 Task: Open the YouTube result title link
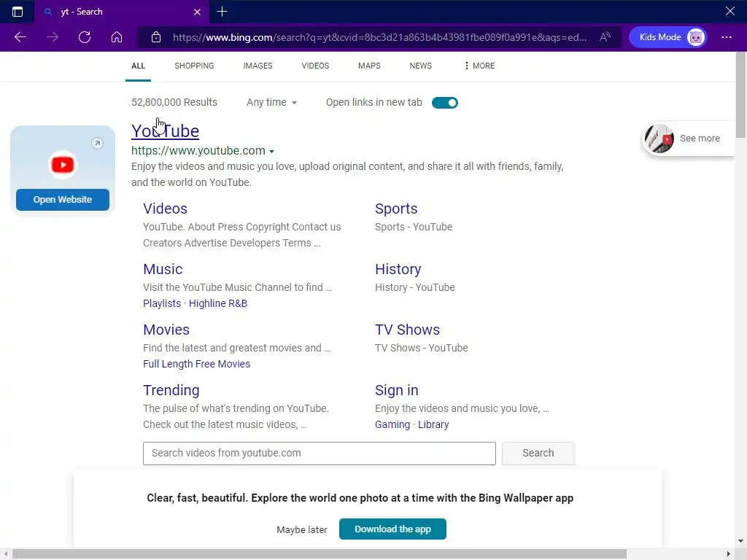point(166,131)
